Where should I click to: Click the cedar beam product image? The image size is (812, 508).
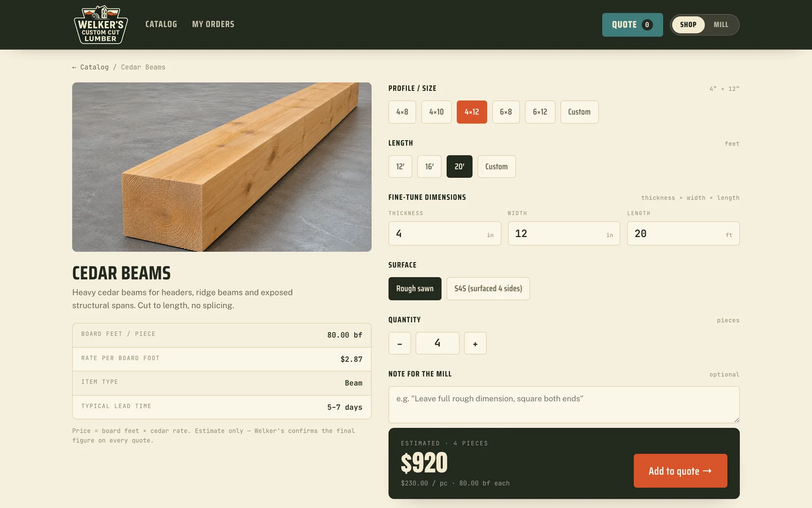(x=222, y=167)
